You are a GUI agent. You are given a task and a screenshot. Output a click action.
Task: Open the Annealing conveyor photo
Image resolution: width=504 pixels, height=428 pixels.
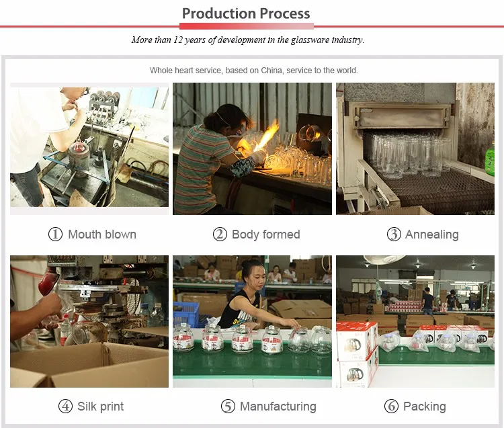(x=415, y=148)
